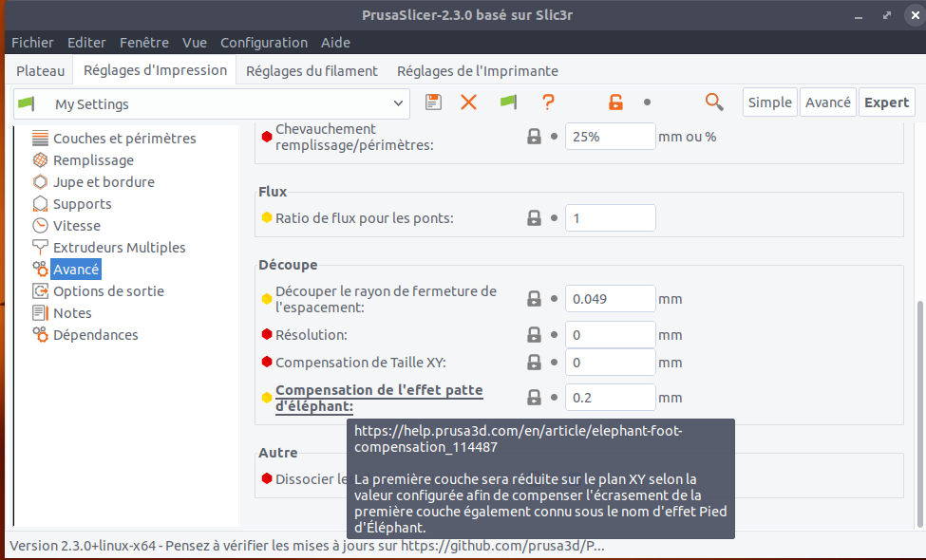Click the Dépendances gears icon
This screenshot has height=560, width=926.
(x=40, y=335)
